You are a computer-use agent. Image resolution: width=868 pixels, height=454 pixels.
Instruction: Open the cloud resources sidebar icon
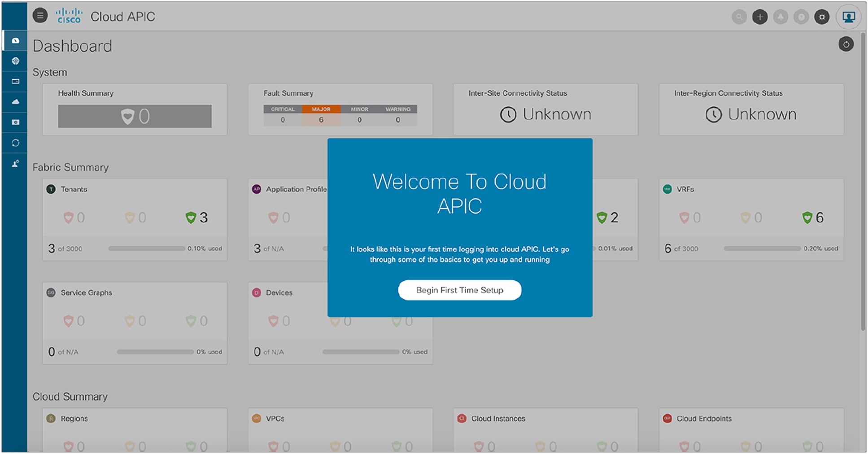point(15,102)
